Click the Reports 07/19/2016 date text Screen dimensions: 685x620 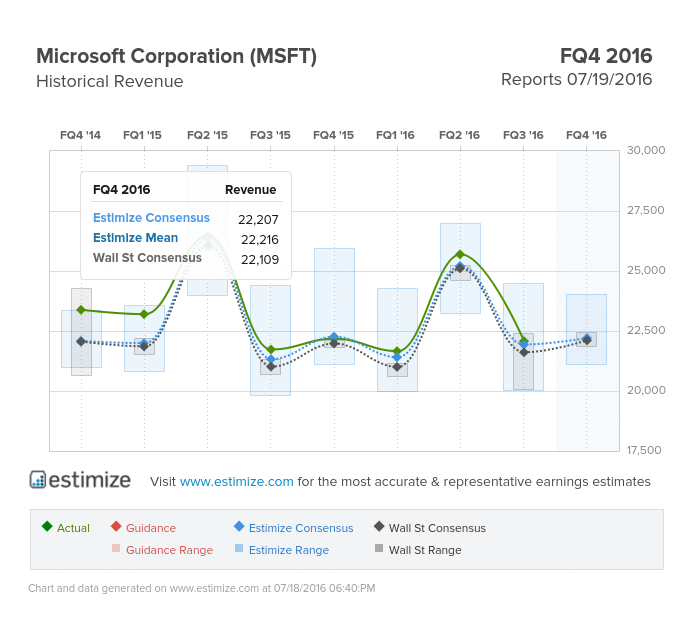tap(577, 80)
